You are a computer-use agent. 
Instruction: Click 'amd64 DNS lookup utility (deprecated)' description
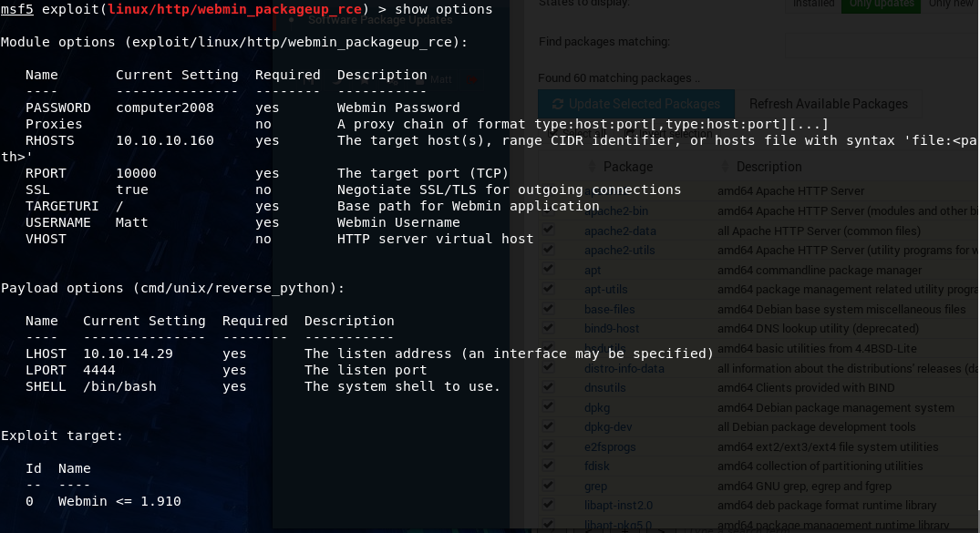point(818,329)
